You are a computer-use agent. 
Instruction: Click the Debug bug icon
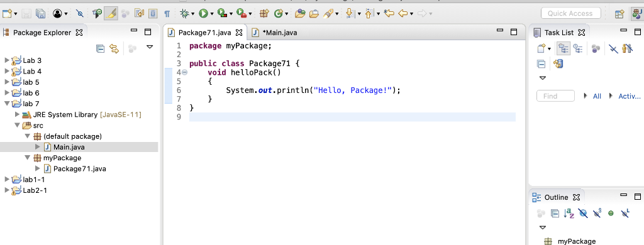[185, 14]
